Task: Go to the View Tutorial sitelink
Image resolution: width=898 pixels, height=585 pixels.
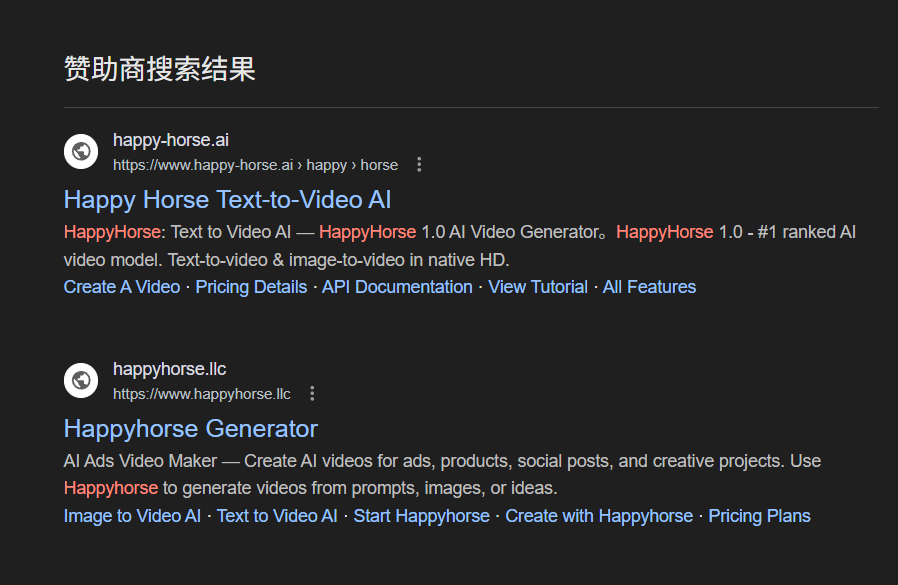Action: (x=538, y=287)
